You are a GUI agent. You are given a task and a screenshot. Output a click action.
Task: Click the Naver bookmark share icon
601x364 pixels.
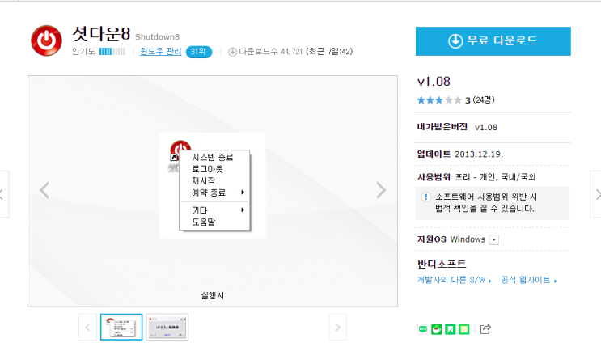(451, 329)
